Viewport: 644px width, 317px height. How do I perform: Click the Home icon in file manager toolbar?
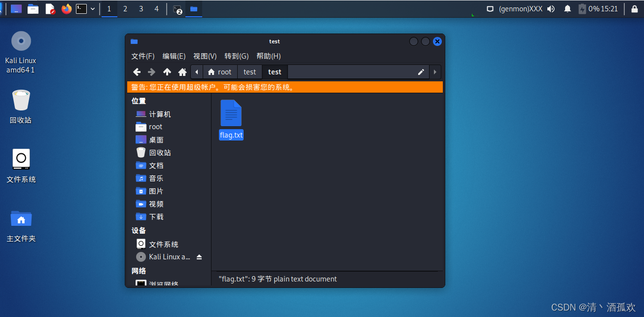coord(182,72)
